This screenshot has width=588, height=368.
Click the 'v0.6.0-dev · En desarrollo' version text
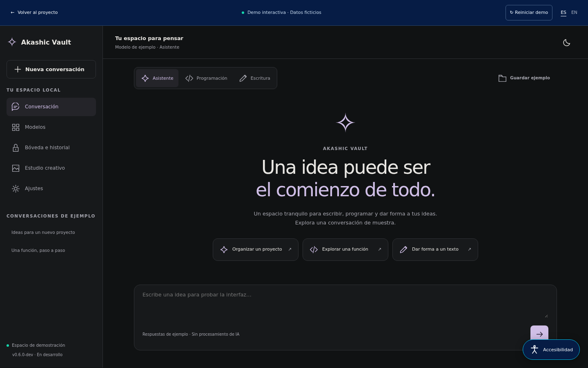click(37, 355)
